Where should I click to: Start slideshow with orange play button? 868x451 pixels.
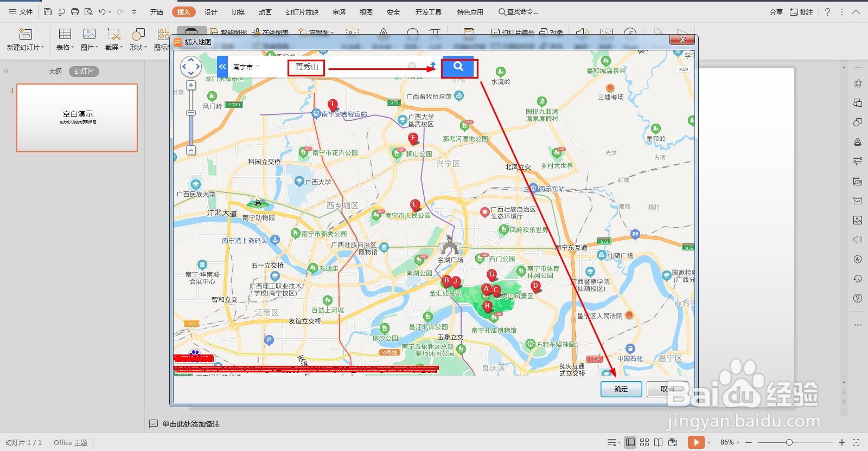(x=696, y=442)
